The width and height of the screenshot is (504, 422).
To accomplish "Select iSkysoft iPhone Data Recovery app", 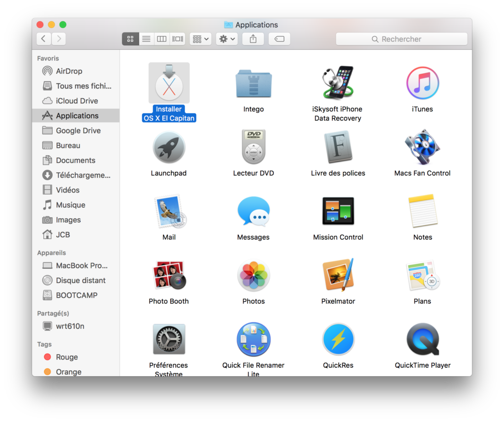I will pos(338,82).
